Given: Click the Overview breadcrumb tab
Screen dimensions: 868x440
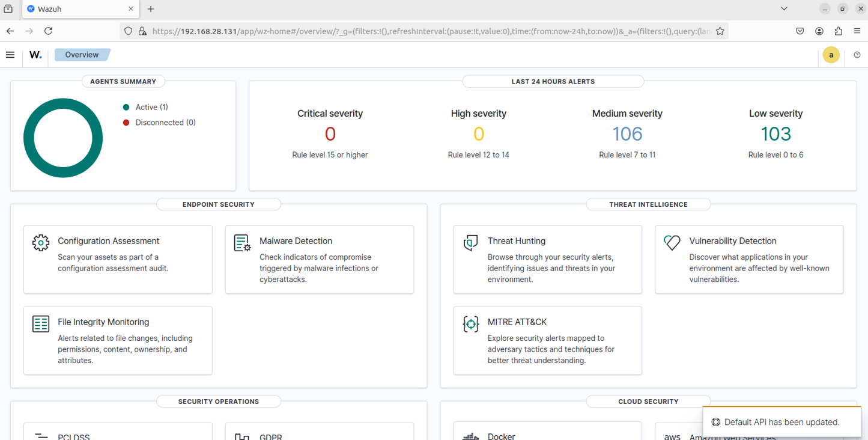Looking at the screenshot, I should 82,55.
